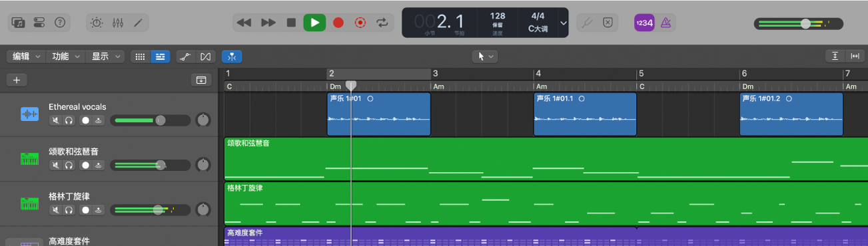Toggle the cycle loop button
The width and height of the screenshot is (868, 246).
pos(382,23)
